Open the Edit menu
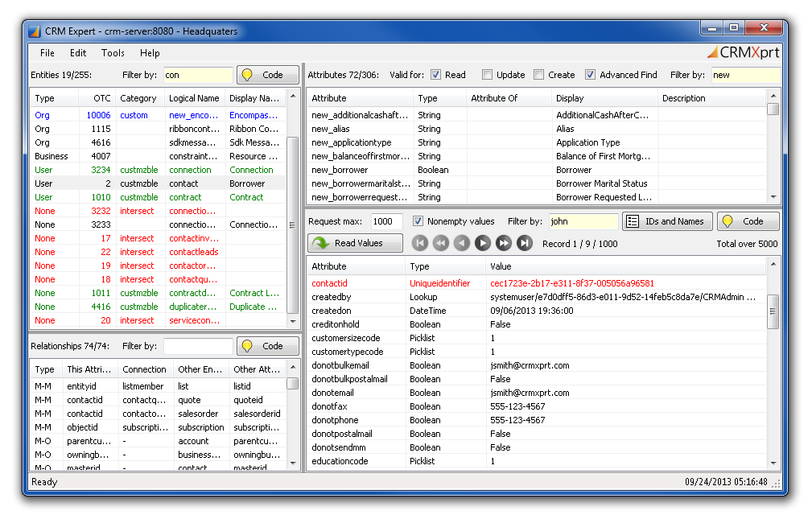This screenshot has width=812, height=519. (78, 53)
